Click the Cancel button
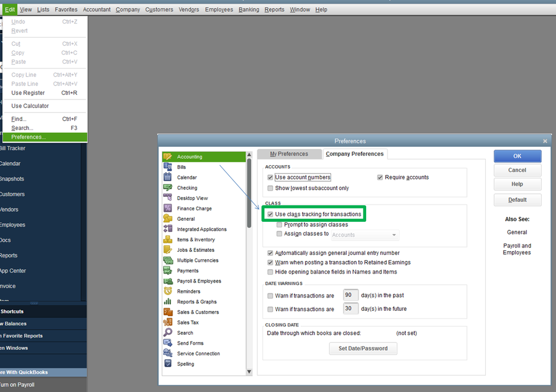The height and width of the screenshot is (392, 556). pos(518,170)
